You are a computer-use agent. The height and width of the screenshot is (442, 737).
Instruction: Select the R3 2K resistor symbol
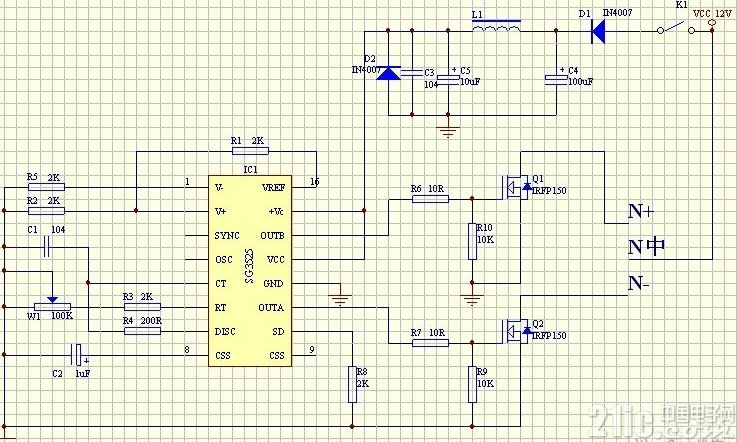coord(142,307)
